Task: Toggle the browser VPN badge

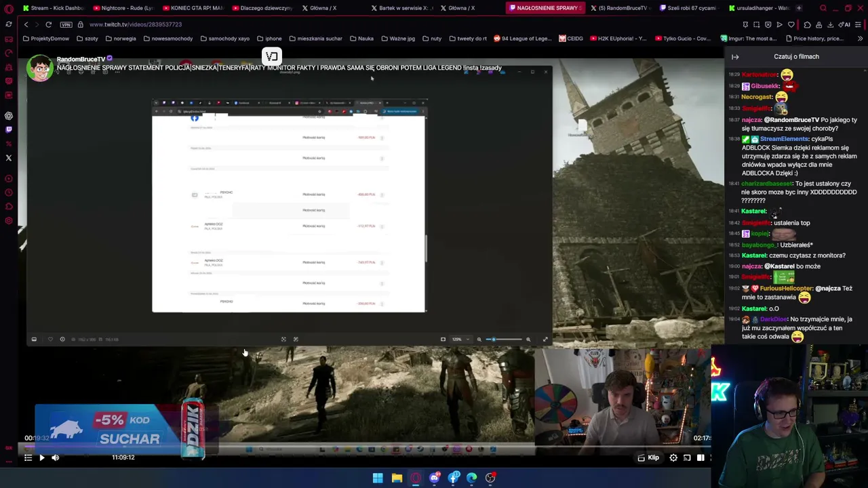Action: pos(66,24)
